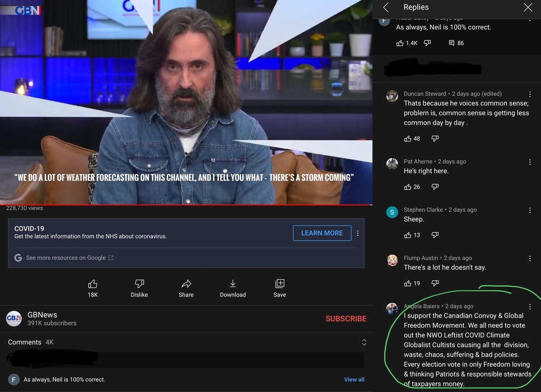Close the Replies panel
The height and width of the screenshot is (392, 541).
tap(528, 7)
